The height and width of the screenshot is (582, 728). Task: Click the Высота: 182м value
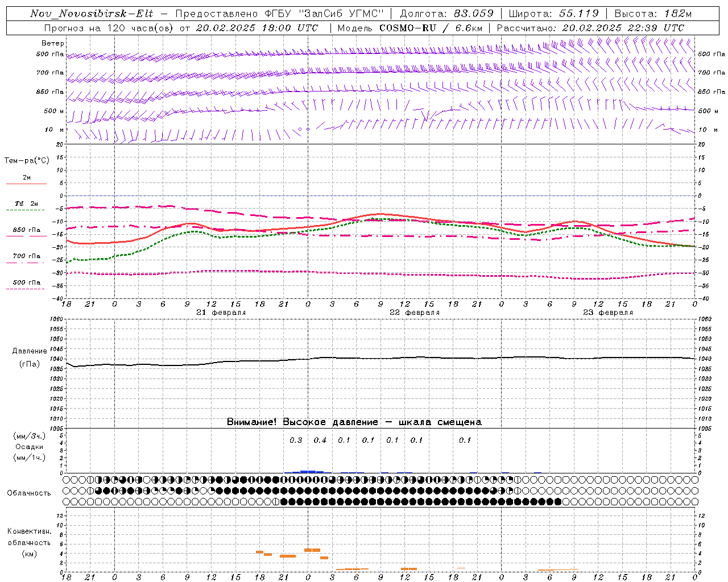(653, 14)
